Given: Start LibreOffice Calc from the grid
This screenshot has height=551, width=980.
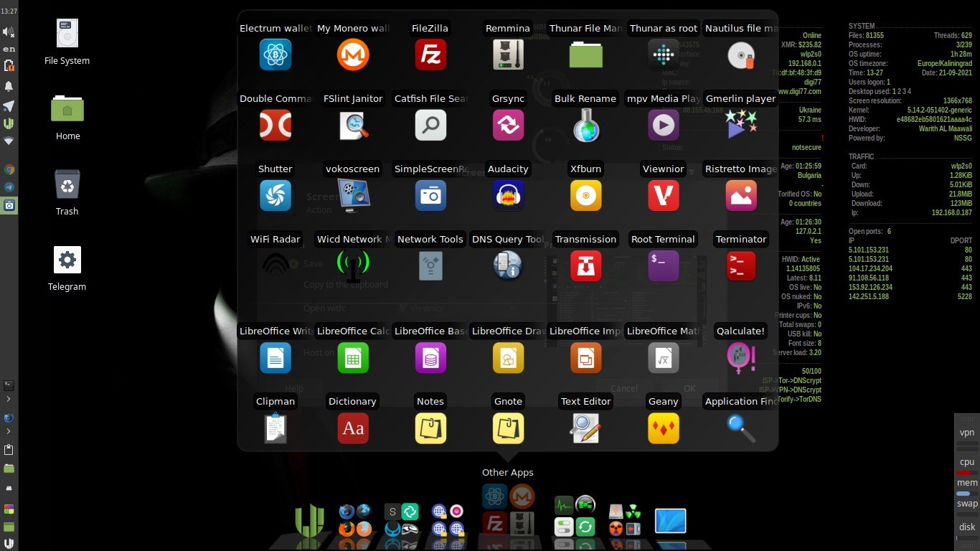Looking at the screenshot, I should tap(353, 357).
